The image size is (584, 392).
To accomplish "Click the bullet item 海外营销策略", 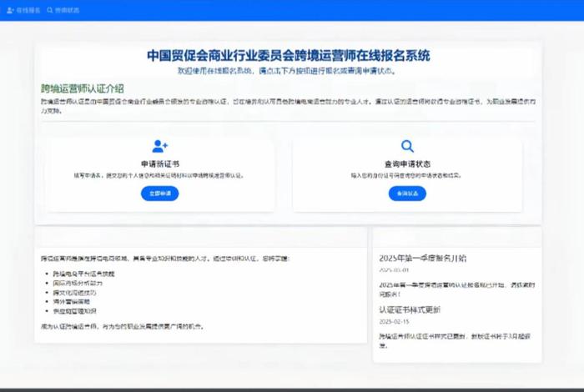I will [x=72, y=302].
